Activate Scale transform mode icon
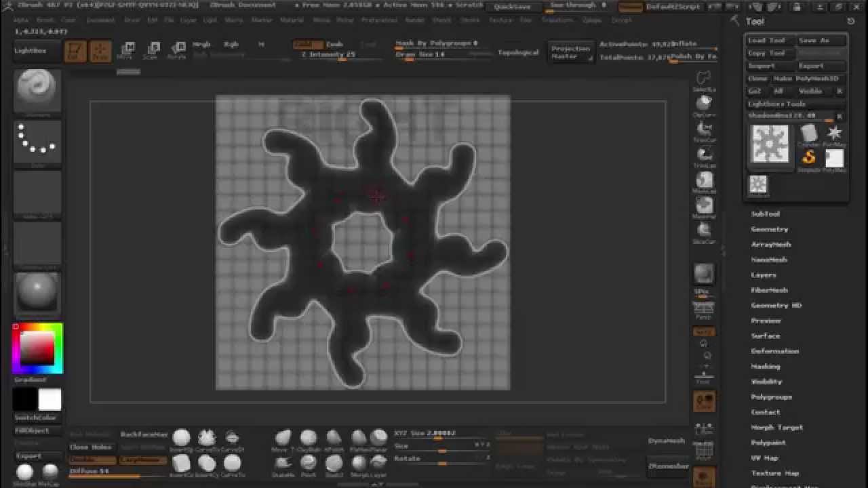 coord(151,51)
